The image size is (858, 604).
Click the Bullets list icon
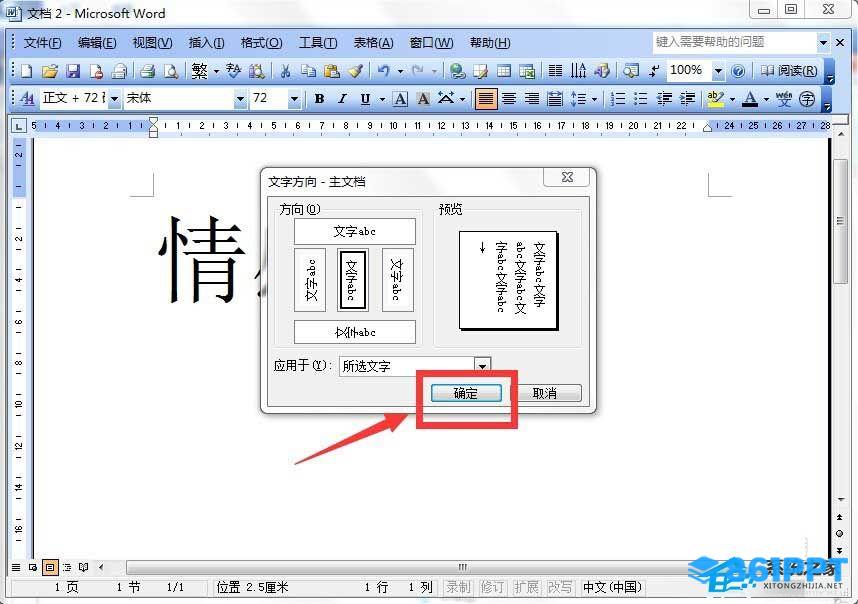coord(641,99)
